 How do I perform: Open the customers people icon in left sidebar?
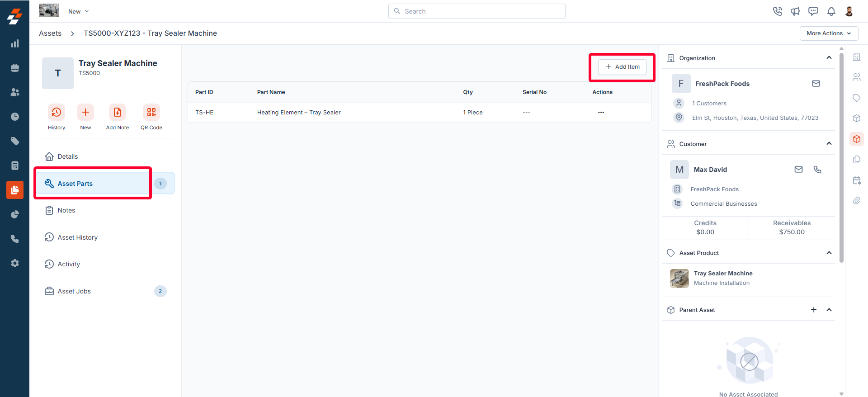click(15, 92)
